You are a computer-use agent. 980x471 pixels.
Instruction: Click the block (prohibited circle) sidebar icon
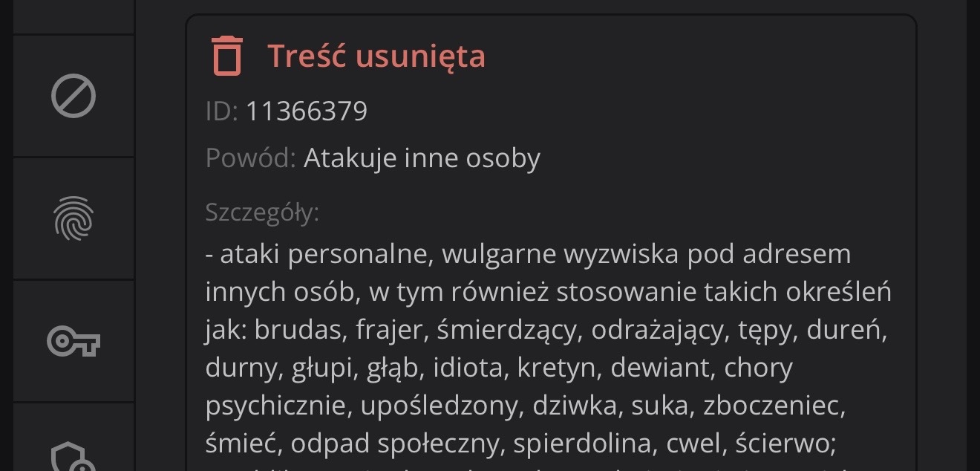point(73,97)
